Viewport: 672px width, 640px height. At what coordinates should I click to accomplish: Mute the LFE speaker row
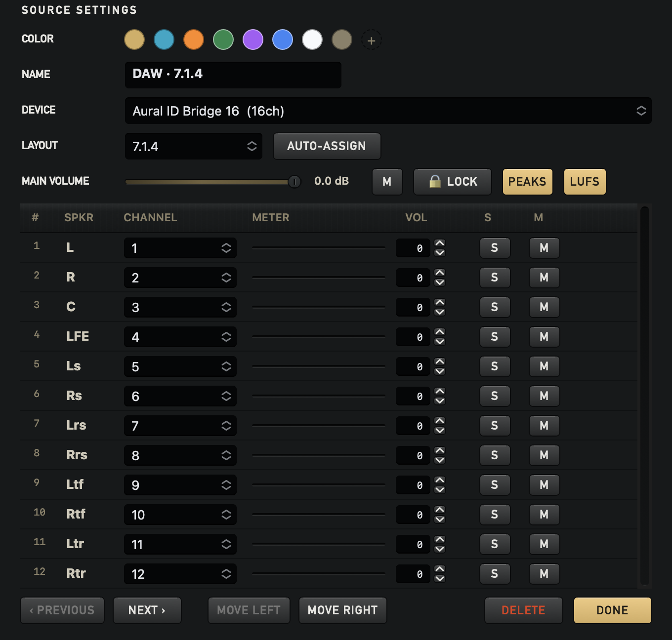544,337
